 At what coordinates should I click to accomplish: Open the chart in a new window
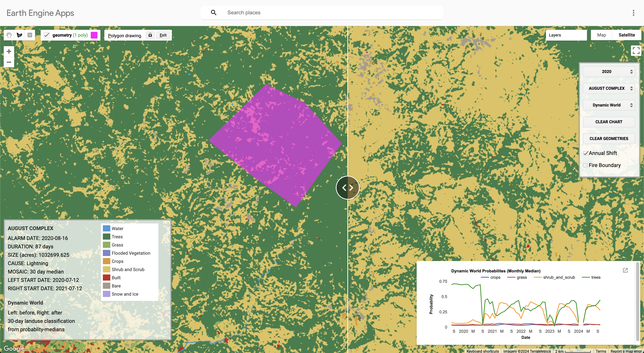pos(625,270)
